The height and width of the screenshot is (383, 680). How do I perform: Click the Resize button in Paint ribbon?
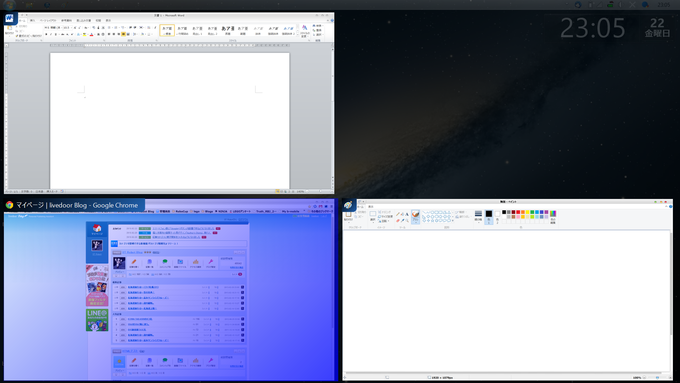pos(386,216)
